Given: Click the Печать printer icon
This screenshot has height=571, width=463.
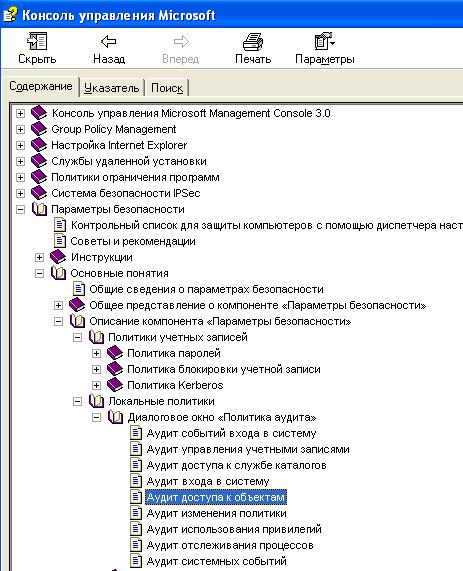Looking at the screenshot, I should (x=253, y=42).
